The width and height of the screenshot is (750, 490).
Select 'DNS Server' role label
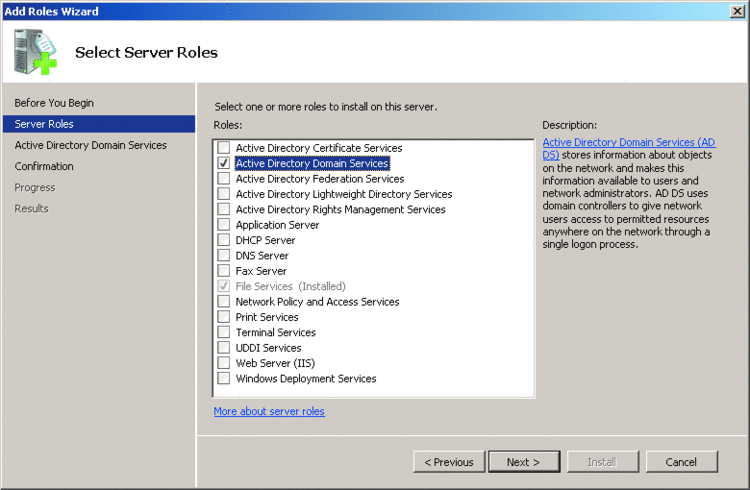point(262,256)
